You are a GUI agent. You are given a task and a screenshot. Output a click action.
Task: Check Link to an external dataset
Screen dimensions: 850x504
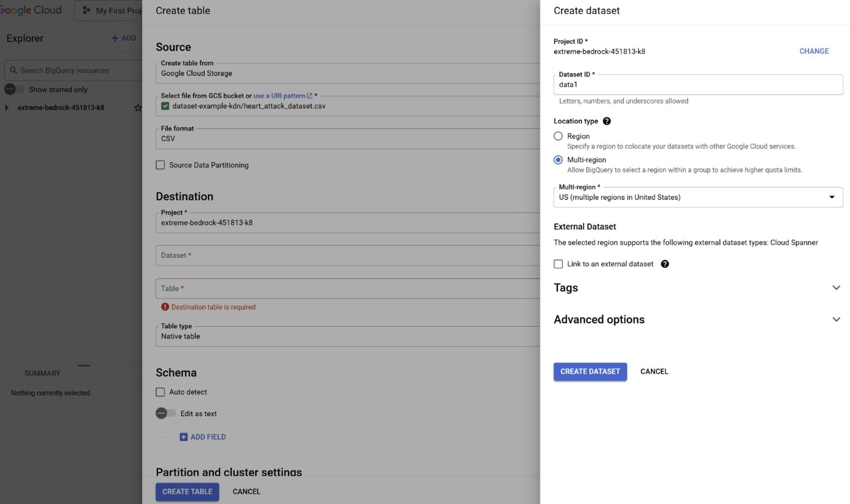click(558, 264)
